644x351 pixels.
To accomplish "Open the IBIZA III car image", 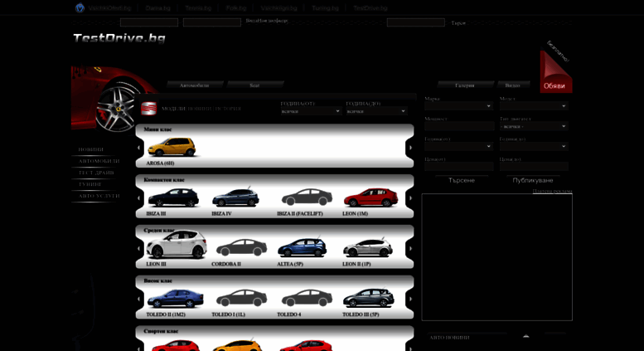I will [173, 197].
